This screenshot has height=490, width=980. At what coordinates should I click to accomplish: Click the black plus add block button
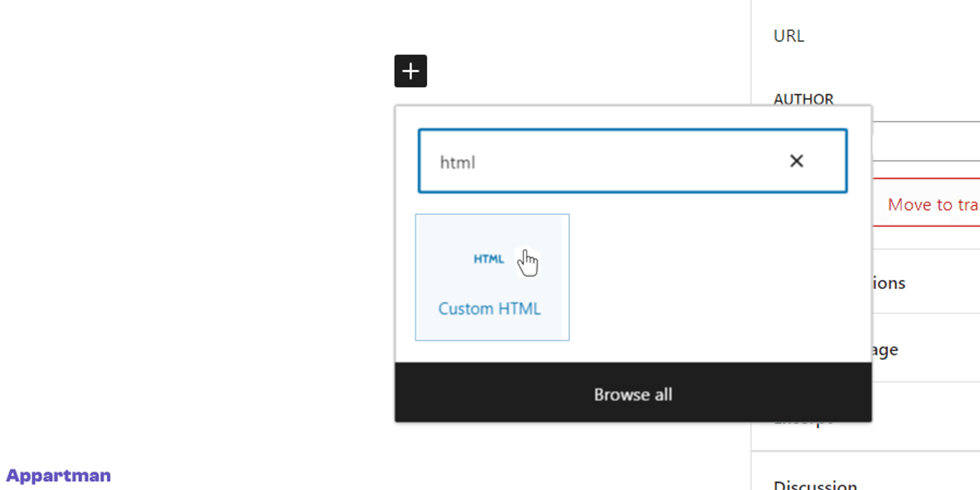411,71
